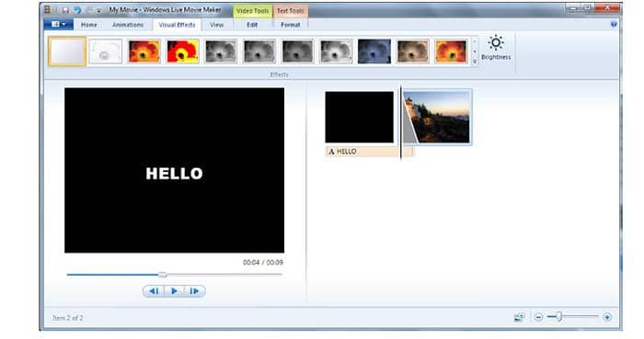Open the Movie Maker application menu button
Image resolution: width=644 pixels, height=339 pixels.
[59, 25]
